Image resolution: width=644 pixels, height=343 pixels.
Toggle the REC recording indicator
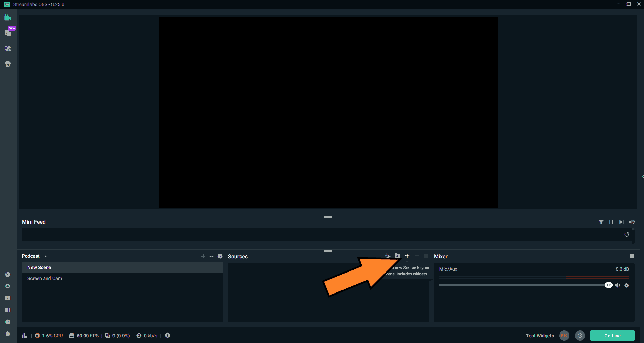click(564, 336)
